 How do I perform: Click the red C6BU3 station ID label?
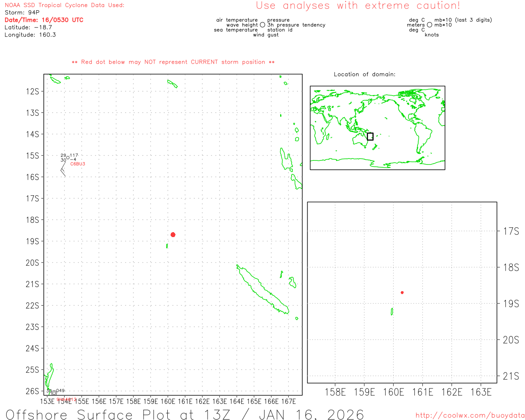78,164
